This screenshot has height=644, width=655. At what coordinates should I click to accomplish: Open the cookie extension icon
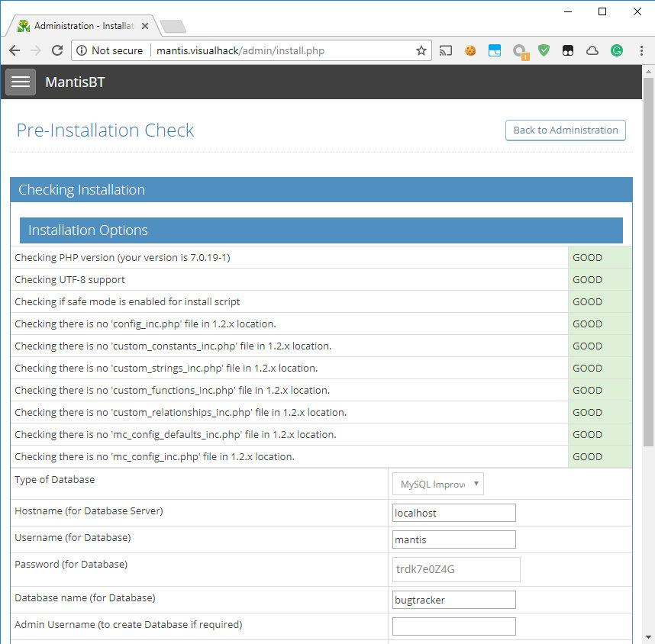point(470,50)
